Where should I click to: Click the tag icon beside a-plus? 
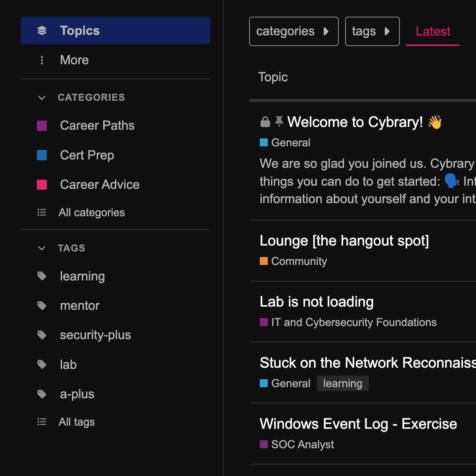tap(42, 394)
